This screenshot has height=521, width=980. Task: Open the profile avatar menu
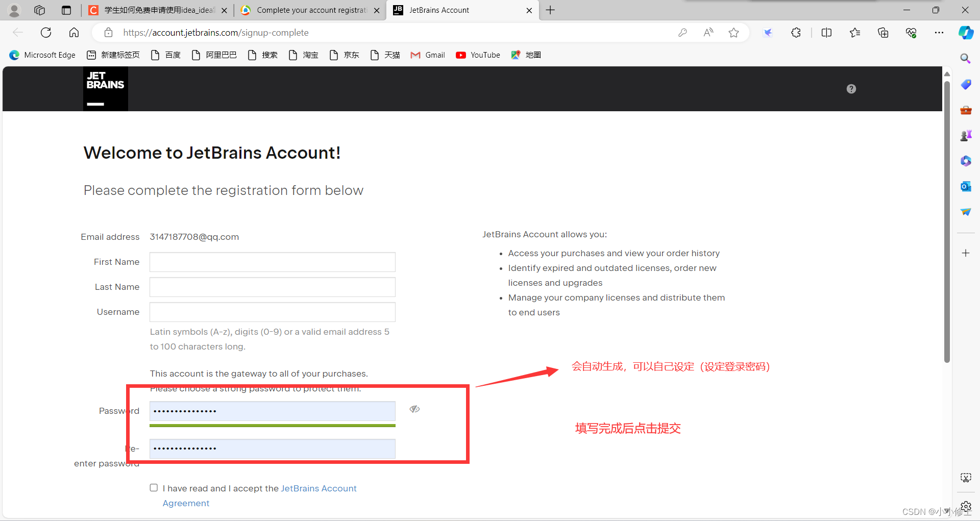pos(14,10)
